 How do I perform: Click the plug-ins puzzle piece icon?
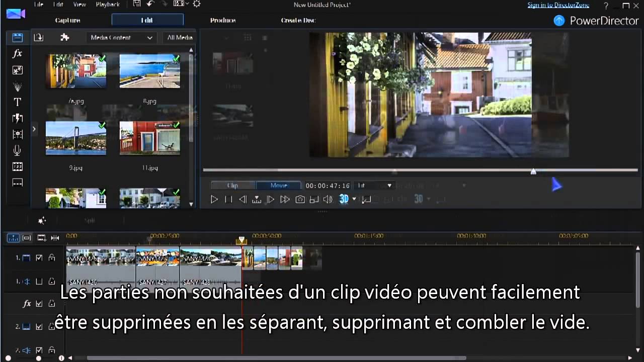click(64, 37)
